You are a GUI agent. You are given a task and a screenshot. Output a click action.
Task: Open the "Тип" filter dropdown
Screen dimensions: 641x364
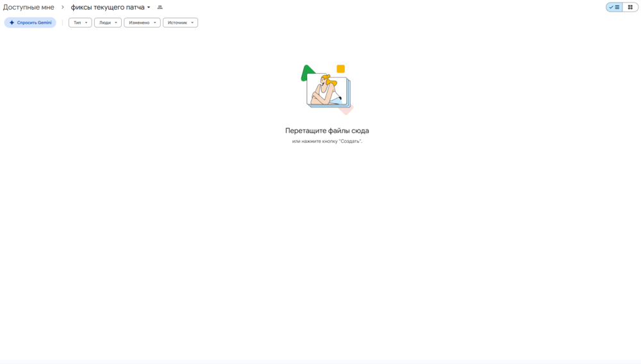80,22
